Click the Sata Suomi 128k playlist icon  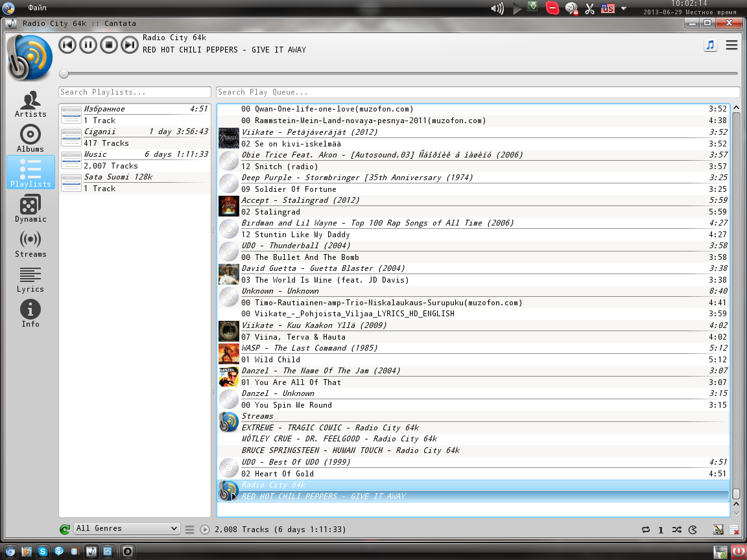(71, 183)
